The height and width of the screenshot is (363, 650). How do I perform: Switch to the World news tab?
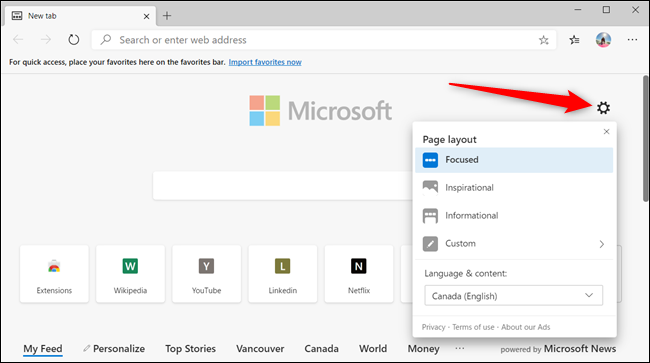(x=373, y=349)
